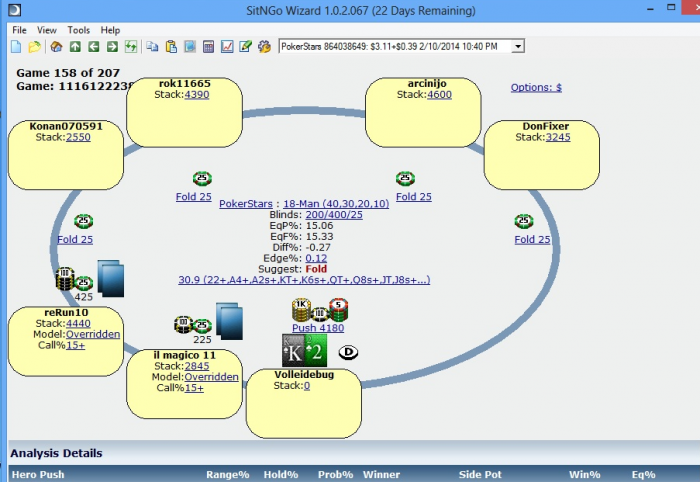
Task: Click the Open folder toolbar icon
Action: click(34, 46)
